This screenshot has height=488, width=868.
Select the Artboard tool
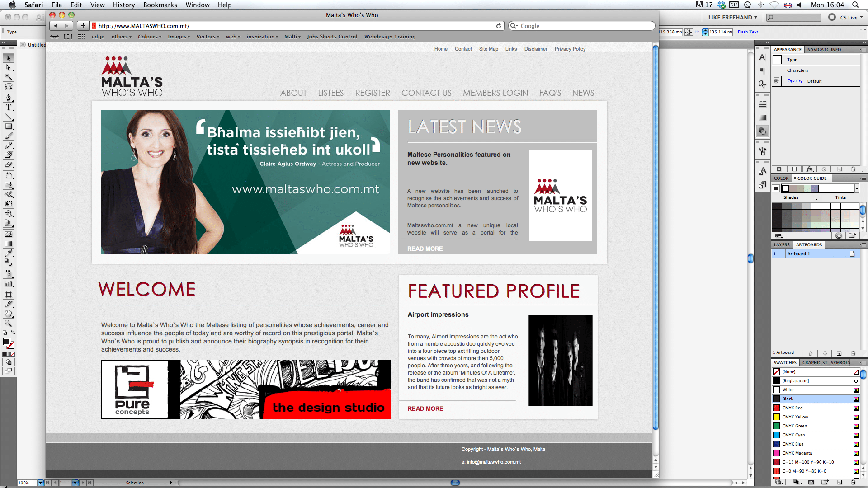[9, 295]
